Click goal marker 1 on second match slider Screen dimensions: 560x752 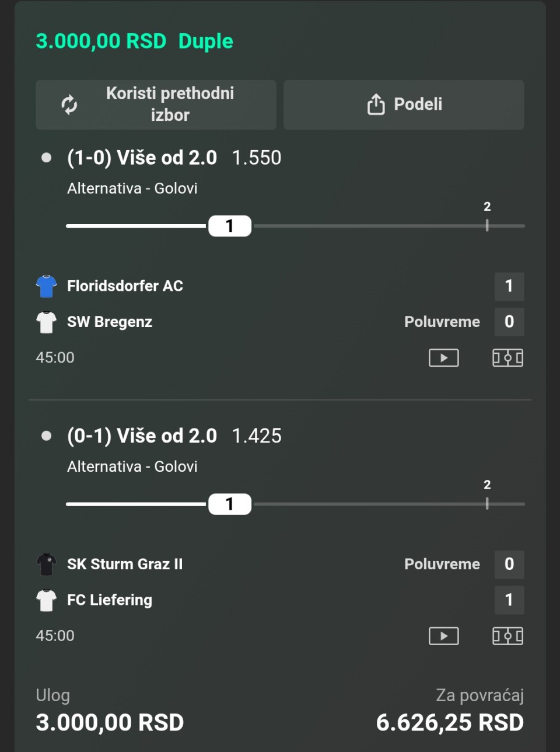pyautogui.click(x=230, y=504)
